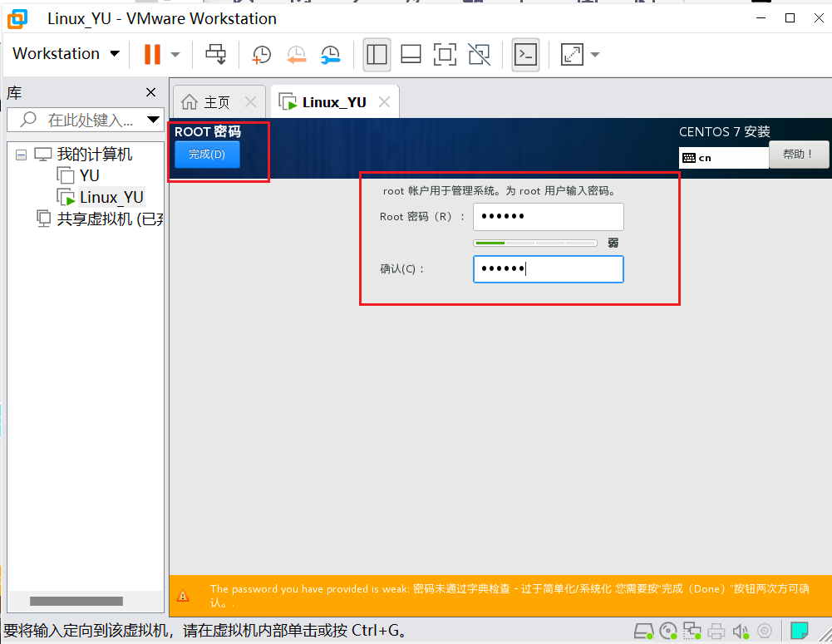
Task: Click the 'ROOT 密码' heading text
Action: pos(208,131)
